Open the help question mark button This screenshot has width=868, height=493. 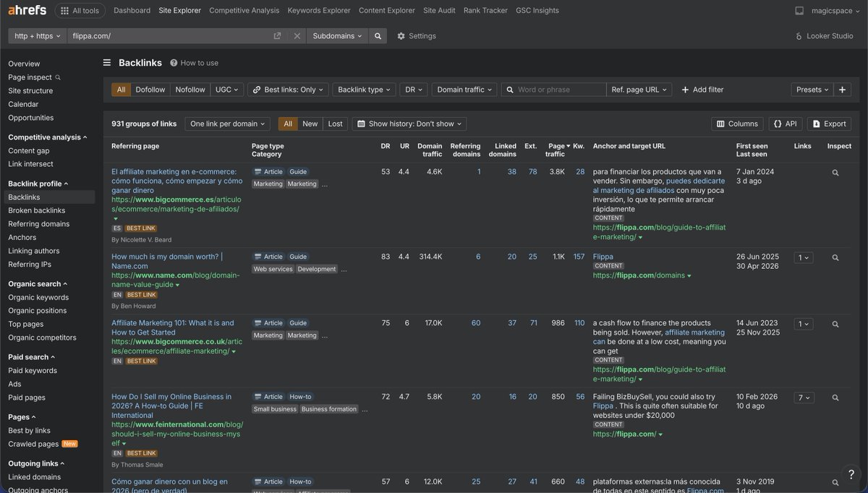pyautogui.click(x=851, y=475)
